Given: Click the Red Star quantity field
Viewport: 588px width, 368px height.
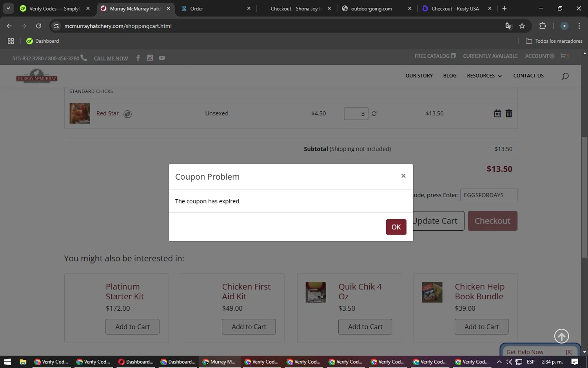Looking at the screenshot, I should point(356,113).
